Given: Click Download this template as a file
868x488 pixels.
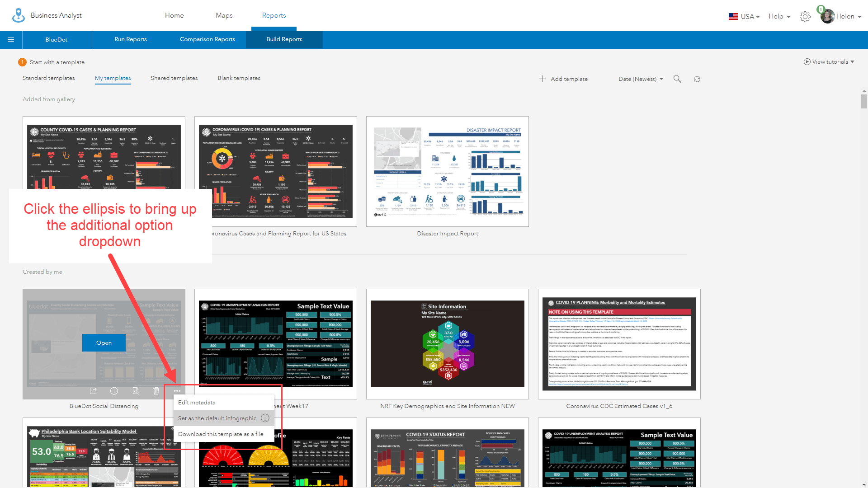Looking at the screenshot, I should pos(221,434).
